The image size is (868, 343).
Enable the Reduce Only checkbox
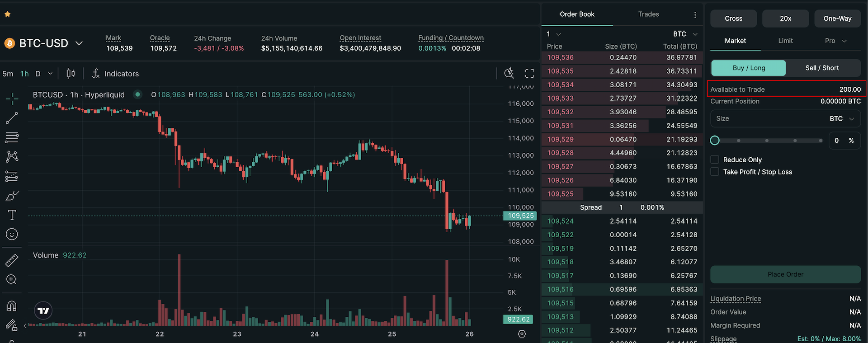click(x=715, y=160)
